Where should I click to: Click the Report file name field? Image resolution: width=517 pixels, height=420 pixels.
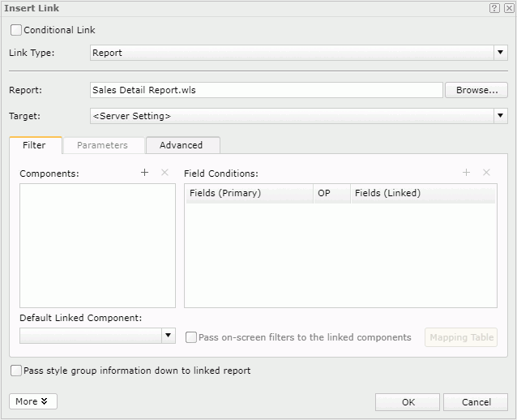tap(266, 90)
